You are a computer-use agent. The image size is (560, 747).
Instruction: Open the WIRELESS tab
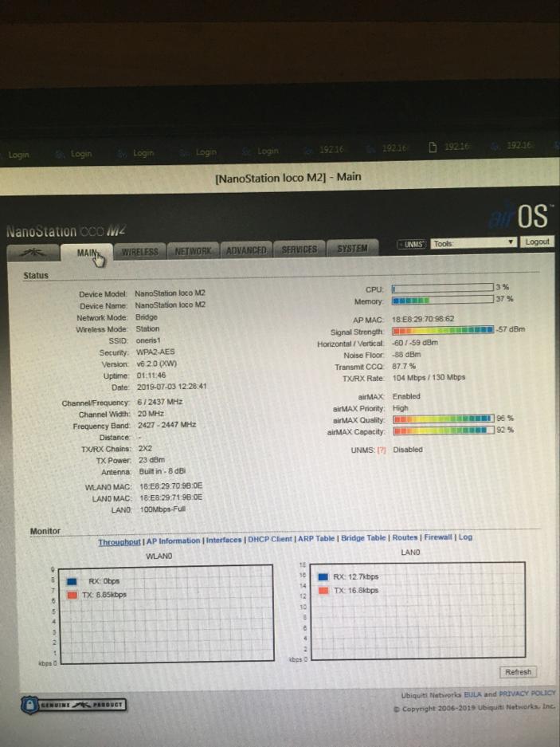point(139,252)
